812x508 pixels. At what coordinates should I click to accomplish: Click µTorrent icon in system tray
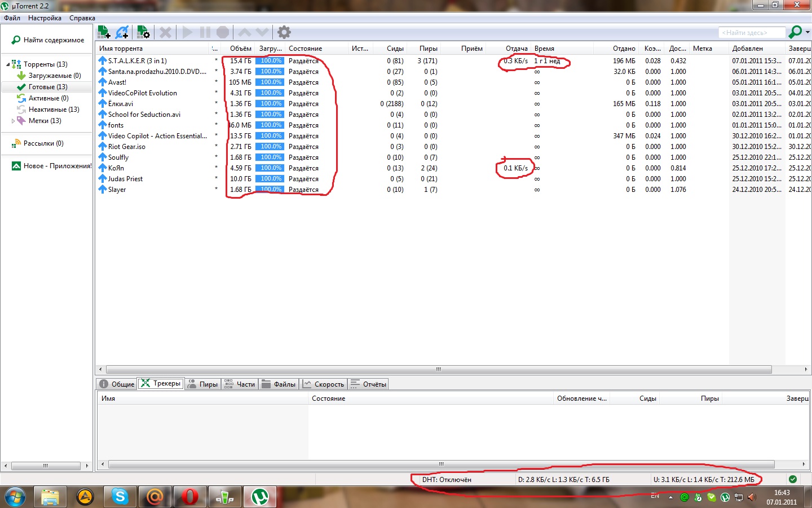coord(725,497)
